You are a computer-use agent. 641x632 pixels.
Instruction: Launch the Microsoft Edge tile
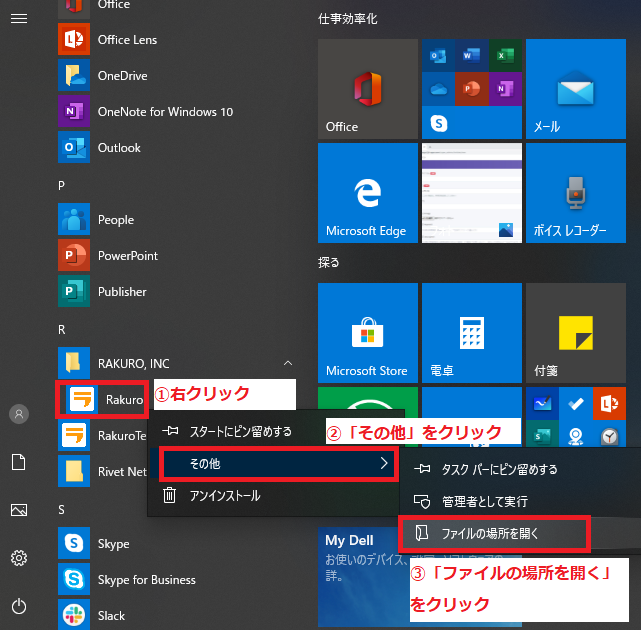tap(368, 193)
